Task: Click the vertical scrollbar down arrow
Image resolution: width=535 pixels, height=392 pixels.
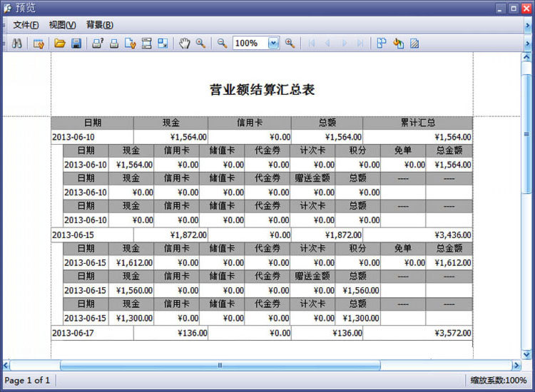Action: tap(526, 355)
